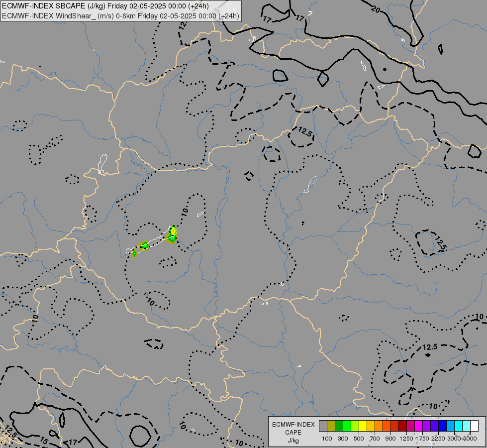Select the dark red swatch in the legend
Viewport: 487px width, 448px height.
402,426
